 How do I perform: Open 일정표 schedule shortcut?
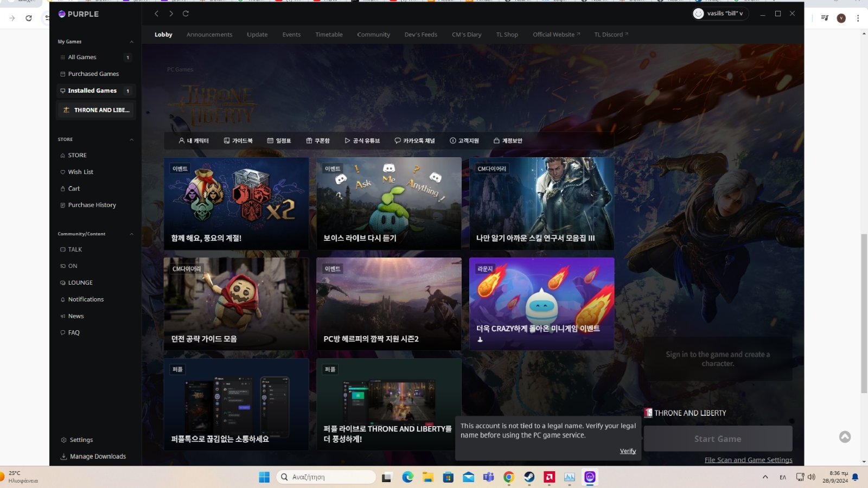pos(279,141)
